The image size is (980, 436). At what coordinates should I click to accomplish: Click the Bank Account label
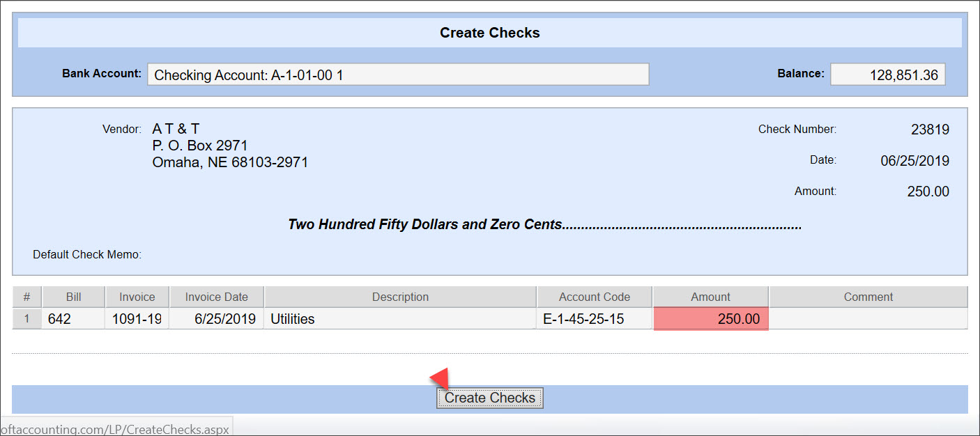click(x=102, y=73)
